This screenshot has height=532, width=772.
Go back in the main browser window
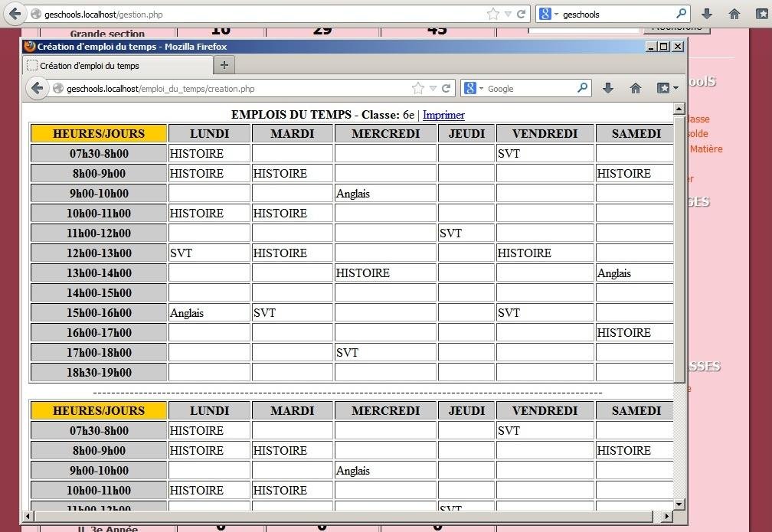point(15,14)
